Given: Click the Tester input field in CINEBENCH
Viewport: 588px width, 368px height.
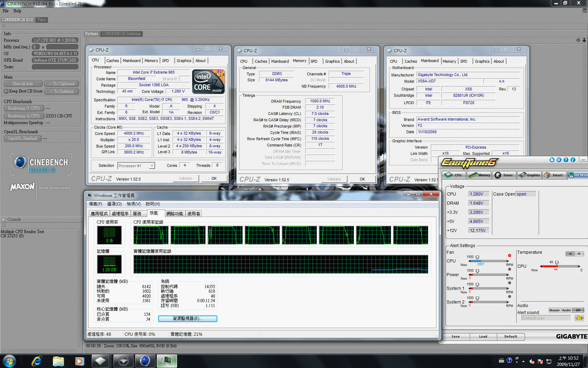Looking at the screenshot, I should 55,67.
